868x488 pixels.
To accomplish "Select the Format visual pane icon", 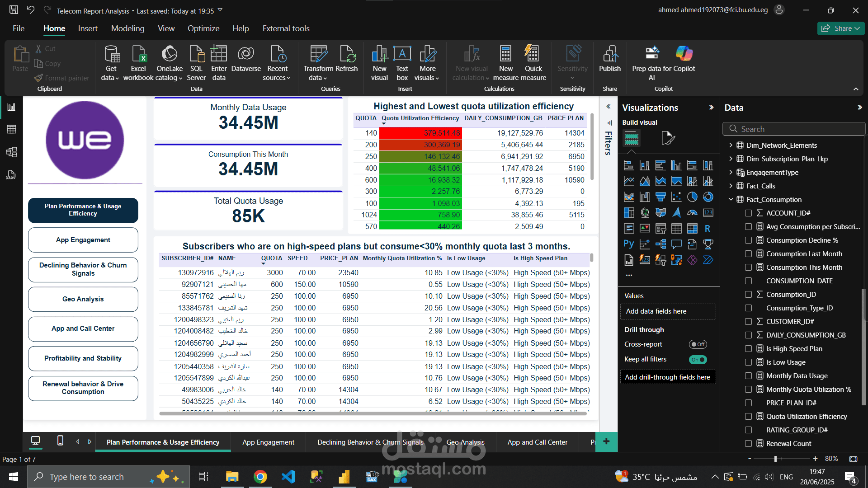I will [668, 138].
